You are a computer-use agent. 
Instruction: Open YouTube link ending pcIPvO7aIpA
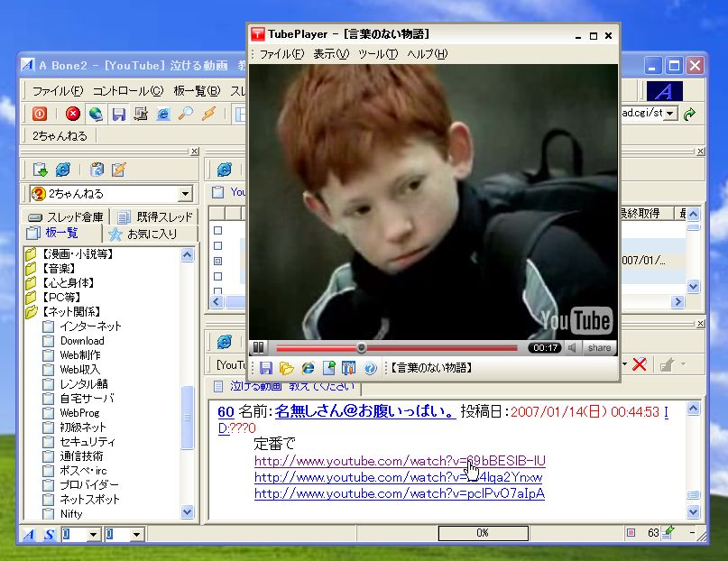[400, 493]
